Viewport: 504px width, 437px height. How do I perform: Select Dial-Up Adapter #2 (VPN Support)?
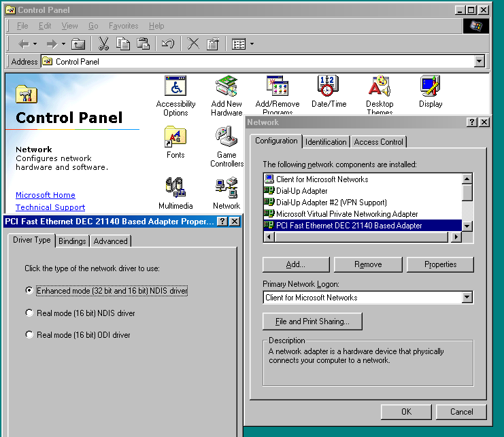(363, 203)
